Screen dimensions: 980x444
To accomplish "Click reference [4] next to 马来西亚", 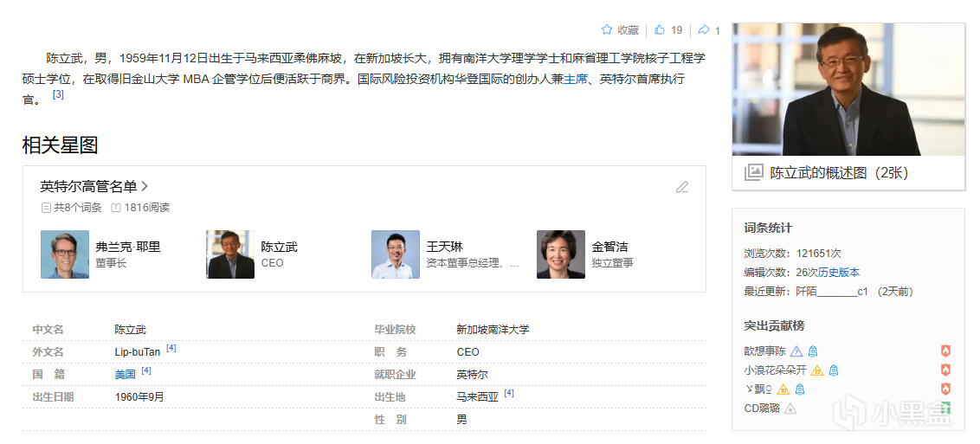I will [509, 393].
